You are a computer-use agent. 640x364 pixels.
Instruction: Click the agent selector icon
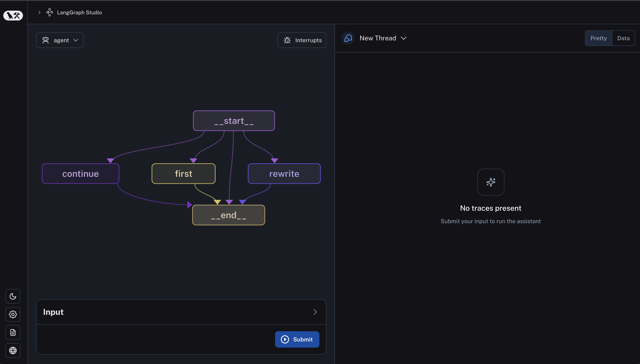coord(46,40)
